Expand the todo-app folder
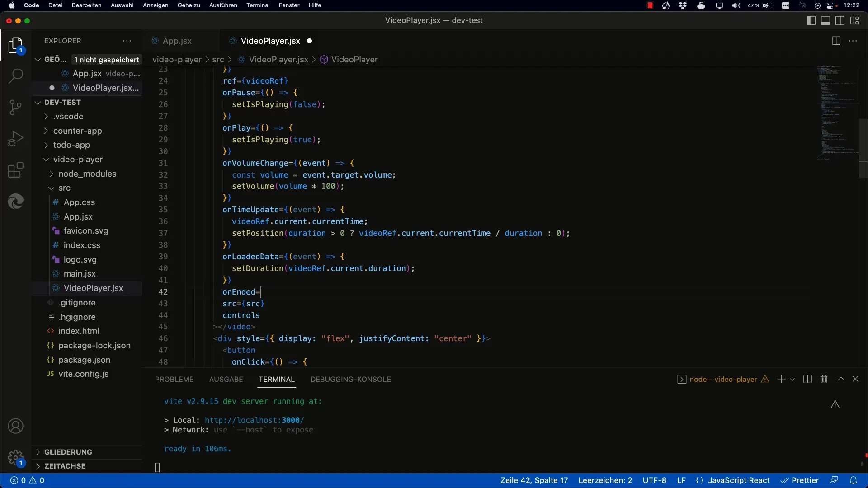Screen dimensions: 868x488 (71, 145)
